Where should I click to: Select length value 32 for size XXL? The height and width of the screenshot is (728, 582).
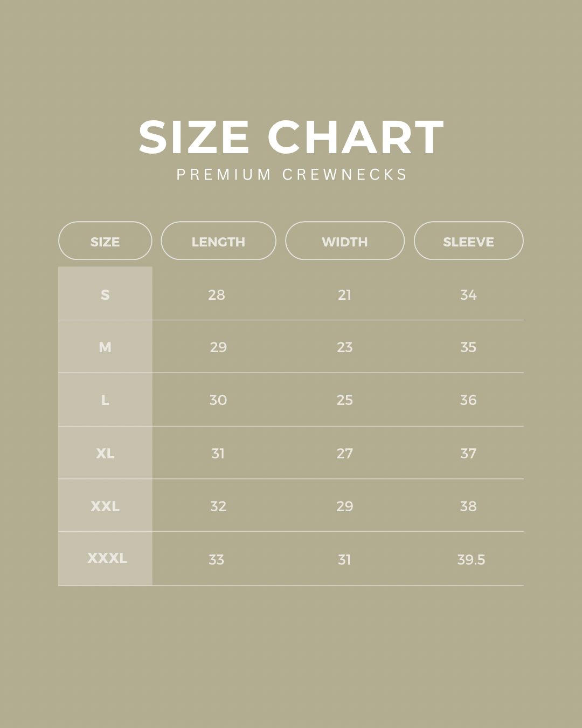click(218, 506)
